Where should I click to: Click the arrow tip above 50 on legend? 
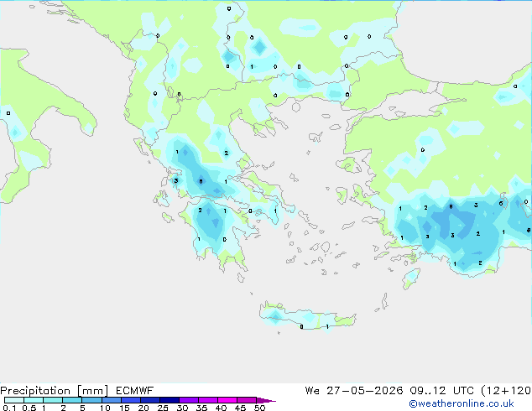[x=266, y=400]
